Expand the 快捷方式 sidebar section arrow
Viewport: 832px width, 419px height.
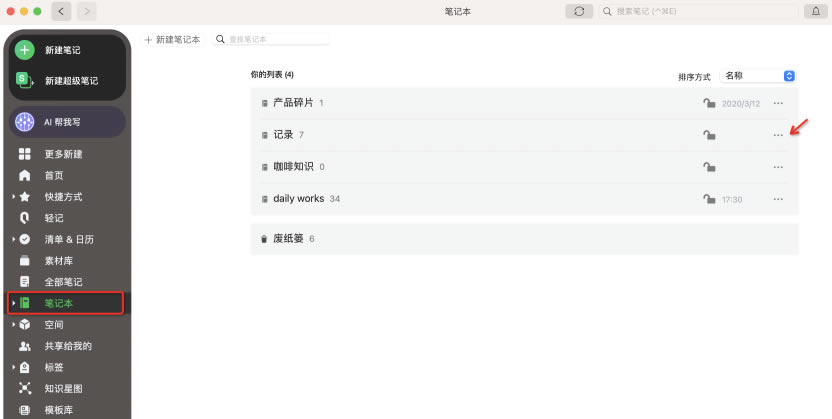tap(13, 197)
